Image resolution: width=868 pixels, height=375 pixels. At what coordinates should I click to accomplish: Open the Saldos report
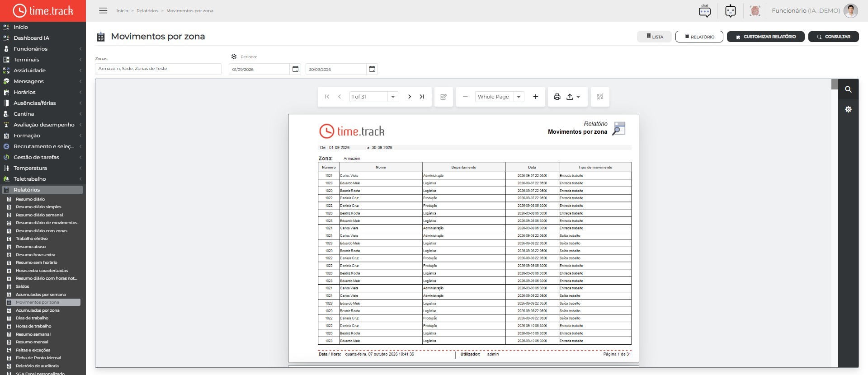(23, 286)
